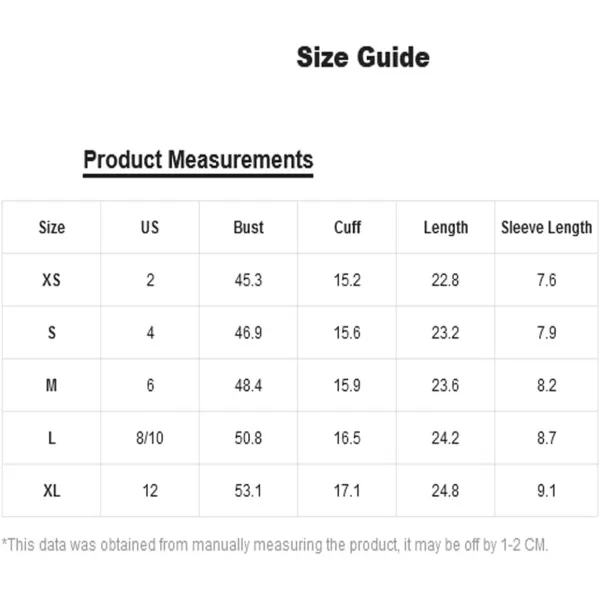The height and width of the screenshot is (600, 600).
Task: Select the length value 23.2
Action: tap(445, 333)
